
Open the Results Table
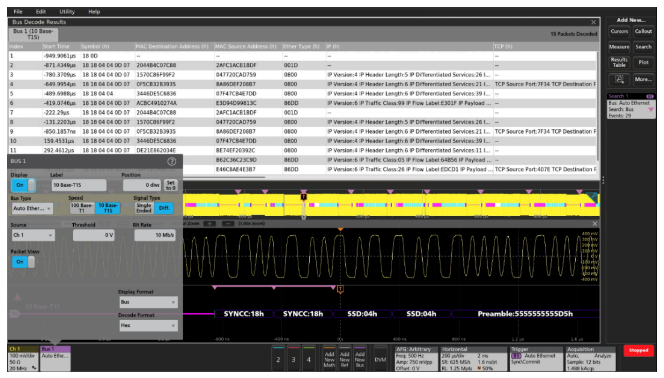point(619,63)
